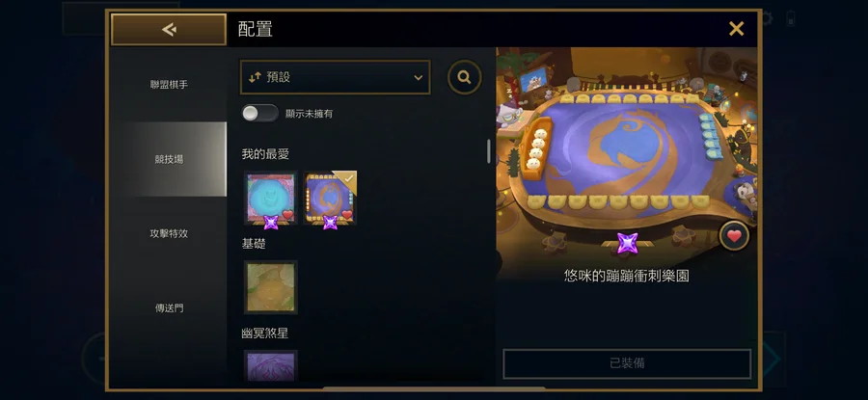Click the sort arrows icon beside 預設
The width and height of the screenshot is (868, 400).
pos(255,77)
